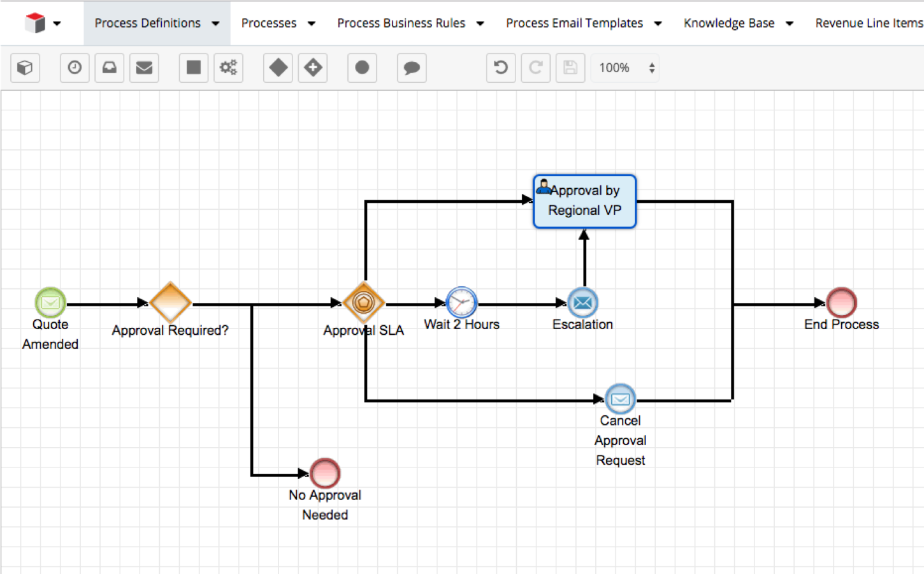Click the undo arrow button
Screen dimensions: 924x574
pyautogui.click(x=501, y=68)
